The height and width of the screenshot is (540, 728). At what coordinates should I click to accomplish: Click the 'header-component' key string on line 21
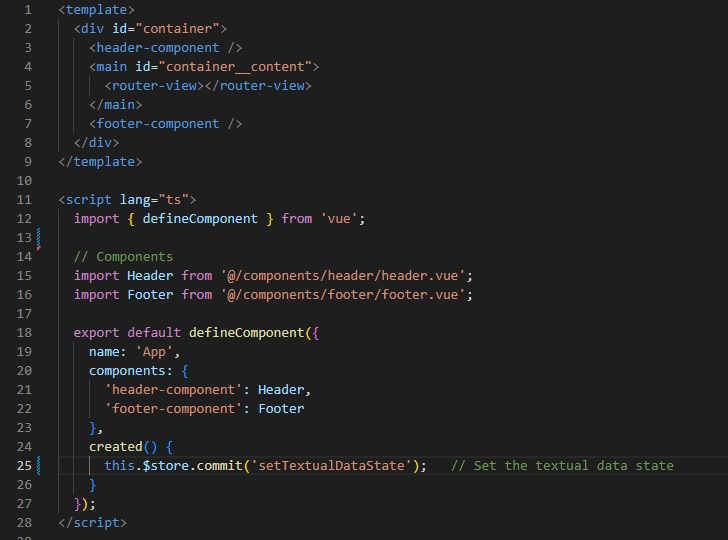[x=173, y=390]
